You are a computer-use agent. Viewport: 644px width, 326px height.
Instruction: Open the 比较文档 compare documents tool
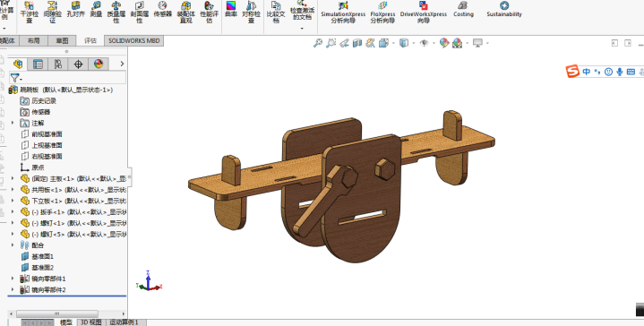pos(276,12)
